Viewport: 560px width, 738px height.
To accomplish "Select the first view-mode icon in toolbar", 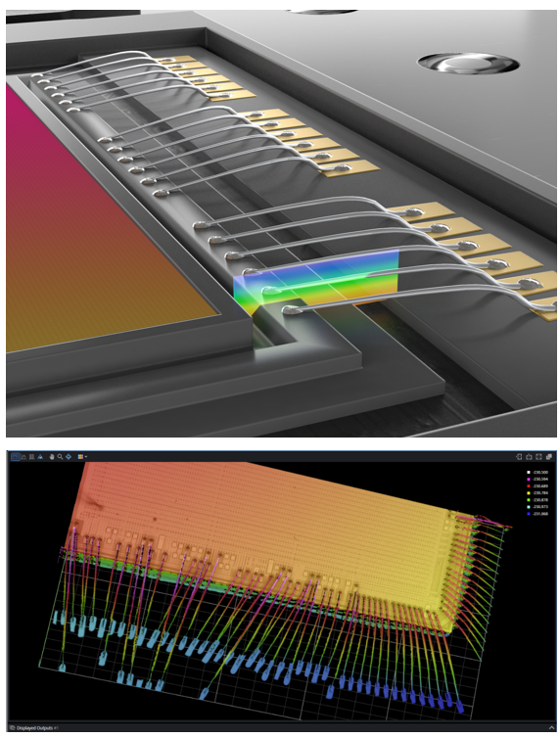I will pyautogui.click(x=16, y=456).
